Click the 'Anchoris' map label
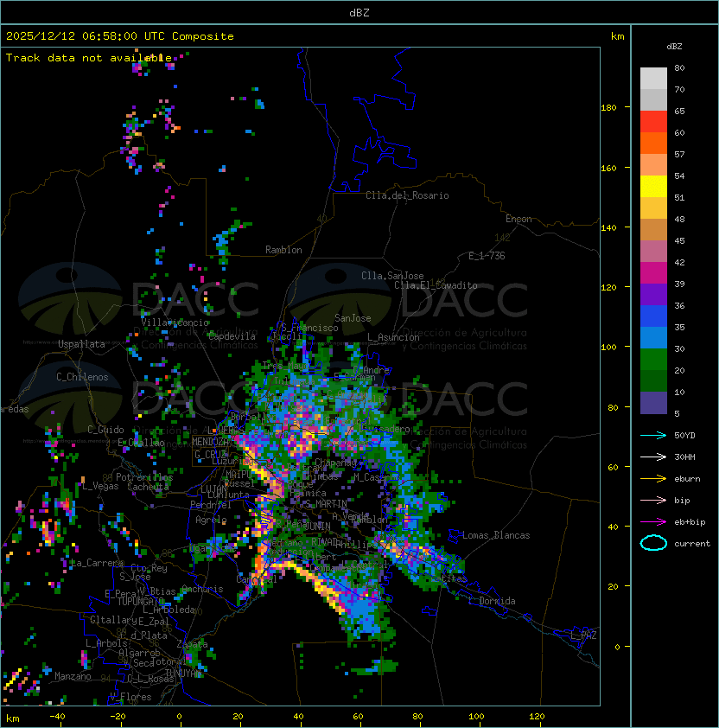Screen dimensions: 719x728 (x=202, y=589)
